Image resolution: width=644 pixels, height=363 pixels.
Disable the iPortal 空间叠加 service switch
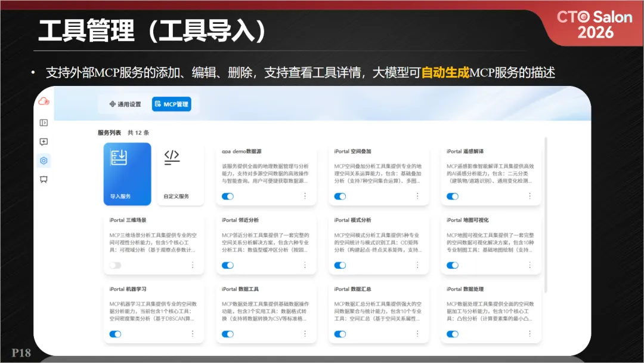340,196
